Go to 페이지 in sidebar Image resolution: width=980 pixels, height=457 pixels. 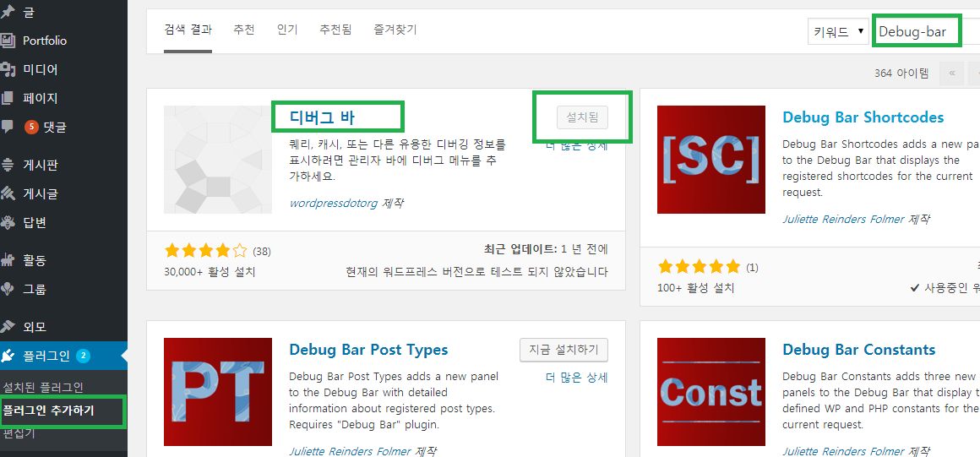click(40, 98)
